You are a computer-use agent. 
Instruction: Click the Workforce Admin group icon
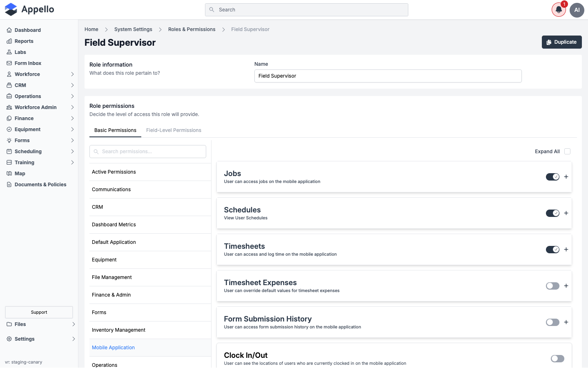coord(9,107)
